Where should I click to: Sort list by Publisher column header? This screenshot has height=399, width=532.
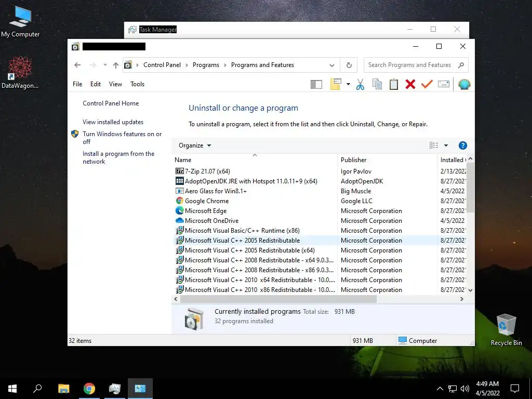click(x=387, y=160)
